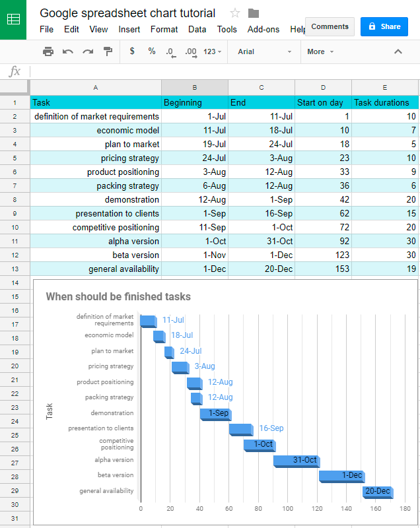
Task: Click the '16-Sep' chart data label
Action: (x=271, y=428)
